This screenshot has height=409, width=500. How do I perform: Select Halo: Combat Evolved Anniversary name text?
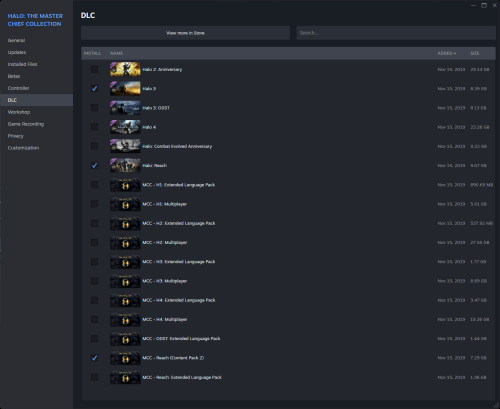click(177, 146)
